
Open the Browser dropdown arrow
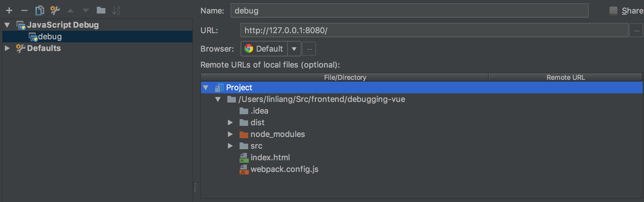point(294,49)
